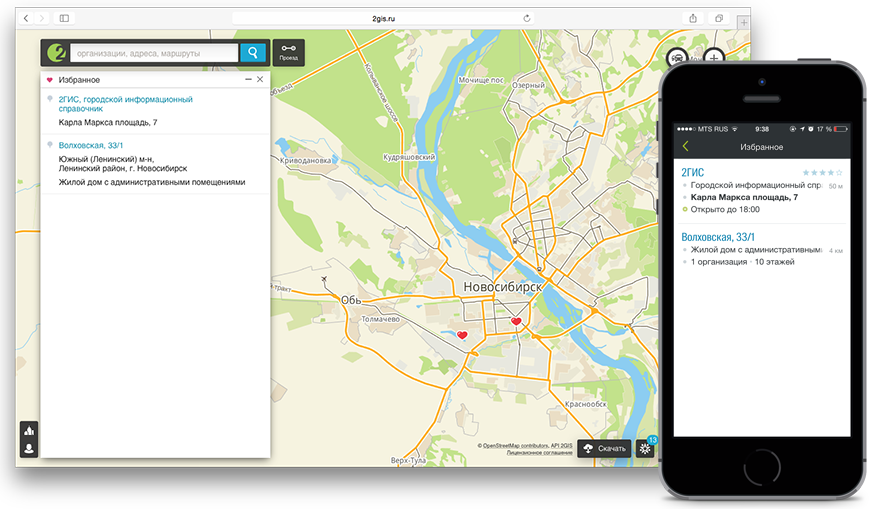Screen dimensions: 871x509
Task: Click the Краснообск label on the map
Action: [x=586, y=404]
